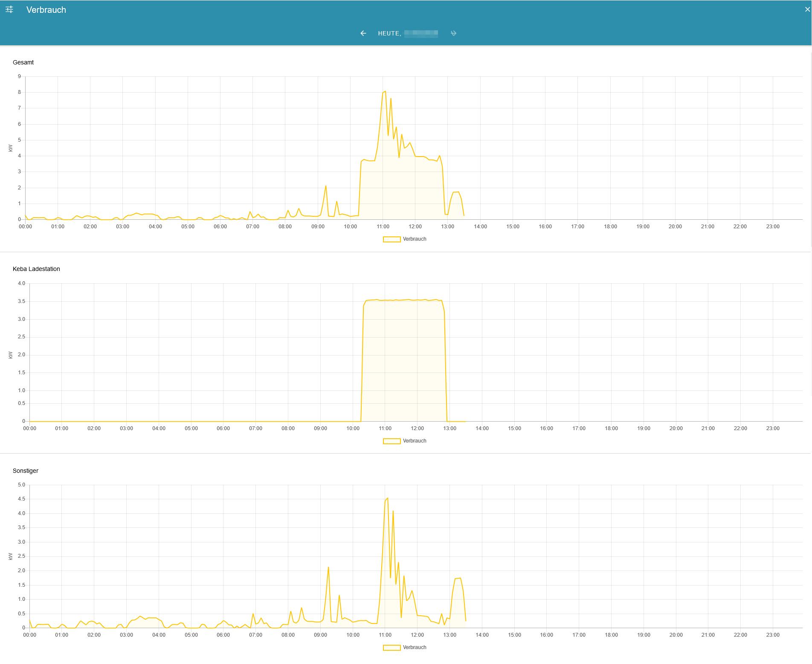Toggle Verbrauch legend swatch in Keba Ladestation chart
The image size is (812, 664).
[x=391, y=441]
